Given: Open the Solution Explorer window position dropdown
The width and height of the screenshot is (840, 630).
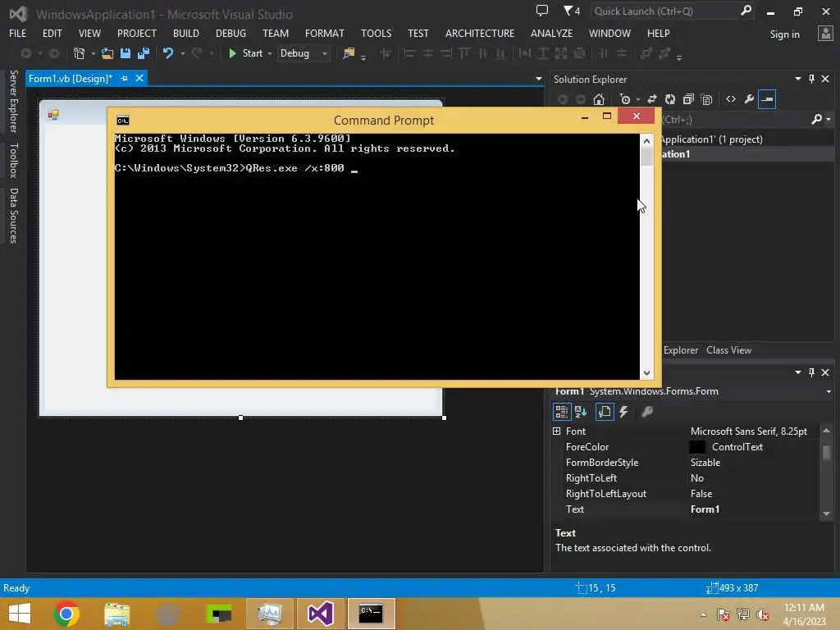Looking at the screenshot, I should click(x=798, y=79).
